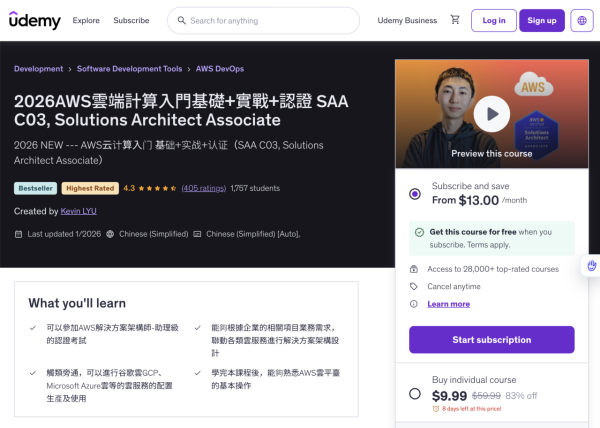Click the Sign up button
This screenshot has height=428, width=600.
[x=542, y=20]
